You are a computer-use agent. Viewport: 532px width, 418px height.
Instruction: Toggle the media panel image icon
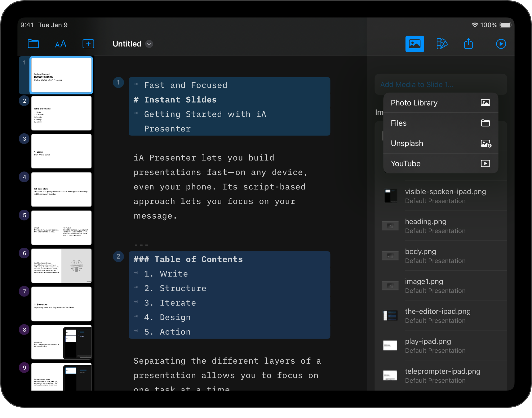(x=414, y=44)
